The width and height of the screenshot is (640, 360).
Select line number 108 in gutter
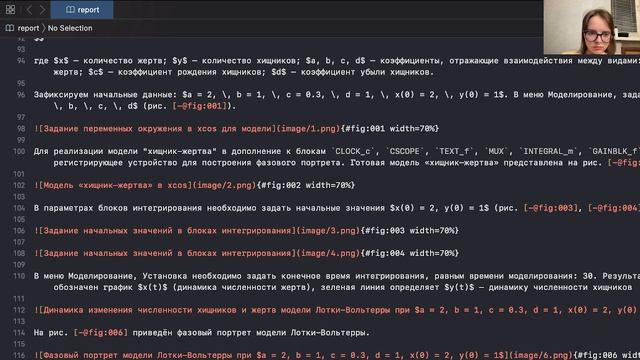pyautogui.click(x=19, y=253)
